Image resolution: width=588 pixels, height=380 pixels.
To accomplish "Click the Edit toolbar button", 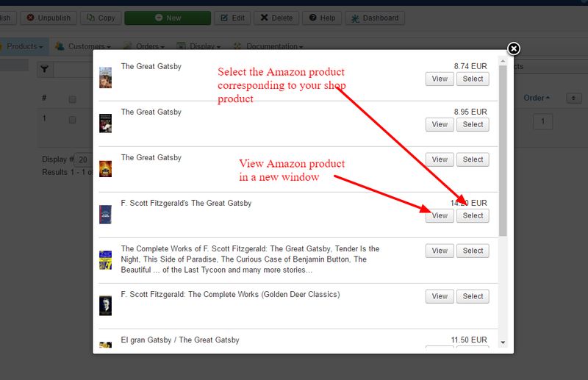I will click(232, 18).
